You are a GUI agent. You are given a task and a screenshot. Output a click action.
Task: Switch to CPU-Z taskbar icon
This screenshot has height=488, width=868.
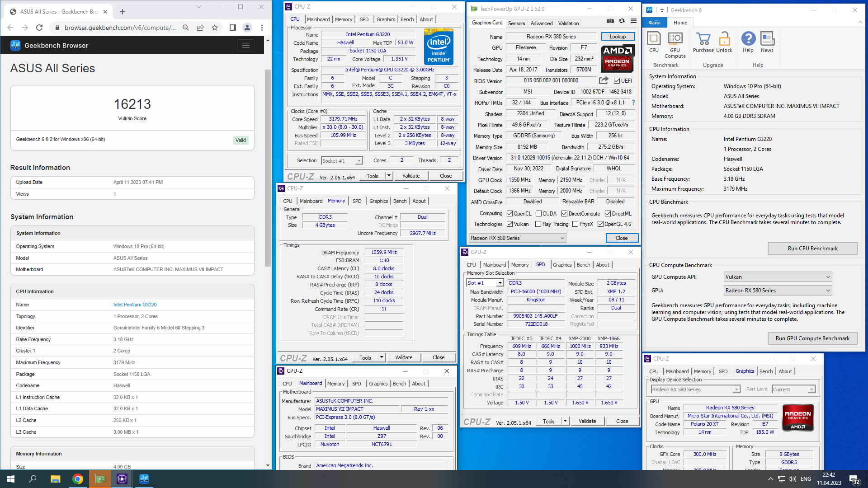click(x=122, y=479)
